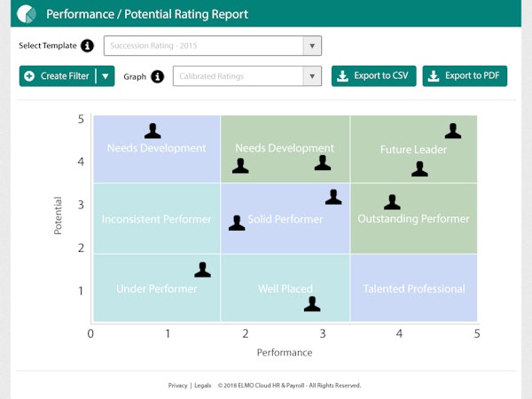Click the ELMO logo icon in header

tap(26, 14)
